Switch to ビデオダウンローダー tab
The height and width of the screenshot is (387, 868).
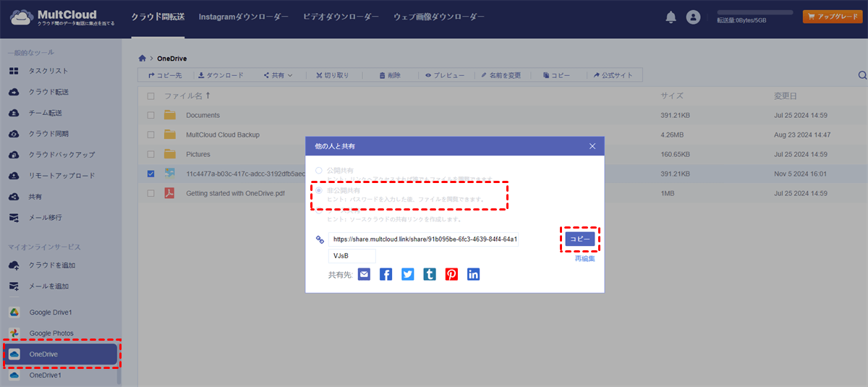tap(341, 16)
